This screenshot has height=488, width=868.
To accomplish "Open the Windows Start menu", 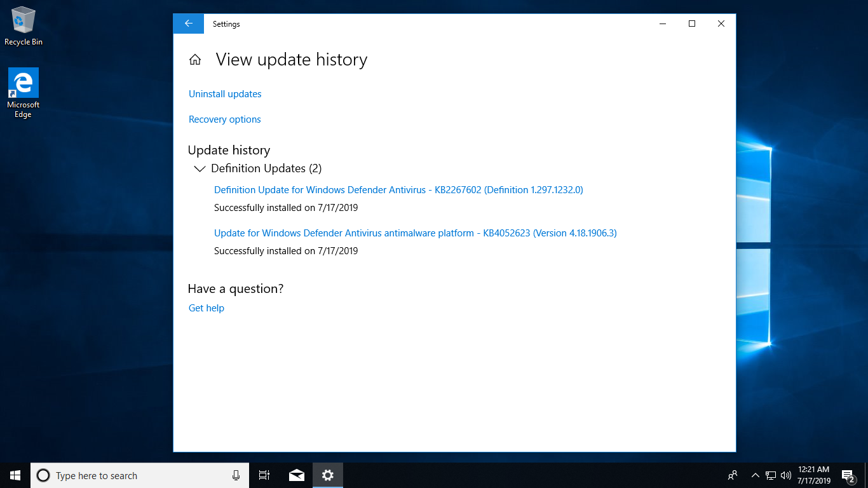I will 15,475.
